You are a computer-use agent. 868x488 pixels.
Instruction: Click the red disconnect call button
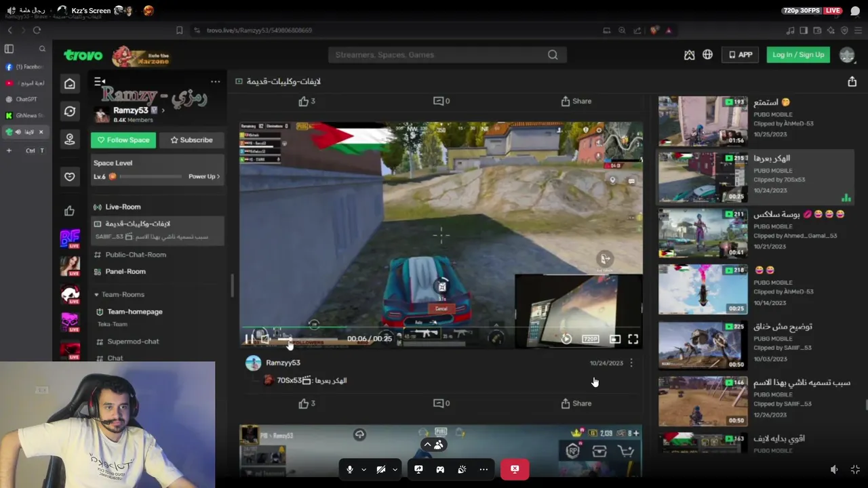coord(515,469)
